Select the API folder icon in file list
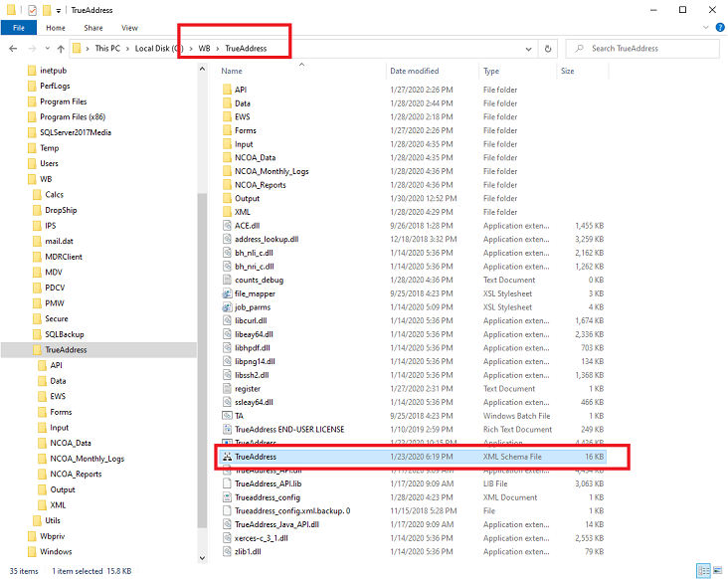The image size is (728, 579). pos(227,90)
